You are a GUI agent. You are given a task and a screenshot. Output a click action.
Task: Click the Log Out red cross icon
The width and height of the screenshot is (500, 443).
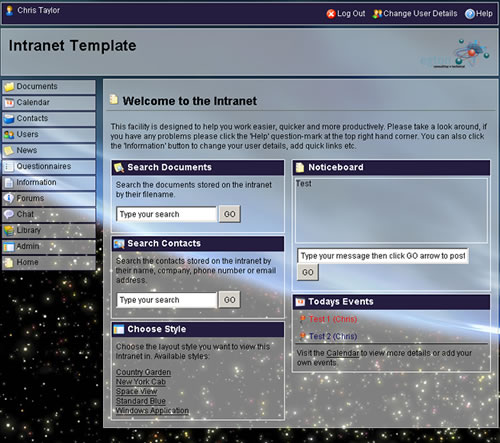pyautogui.click(x=331, y=14)
